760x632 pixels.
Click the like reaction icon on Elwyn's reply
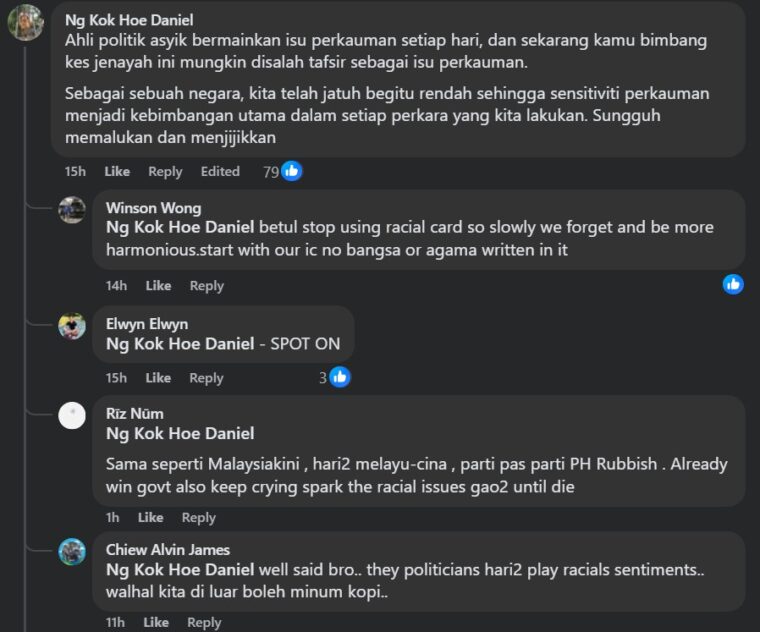point(340,377)
